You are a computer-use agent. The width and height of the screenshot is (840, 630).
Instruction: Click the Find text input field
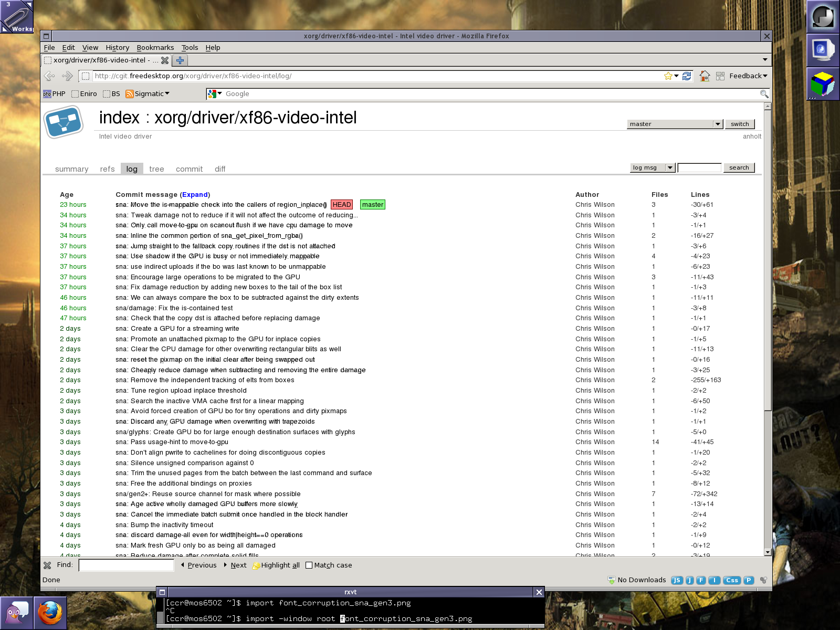pyautogui.click(x=126, y=565)
